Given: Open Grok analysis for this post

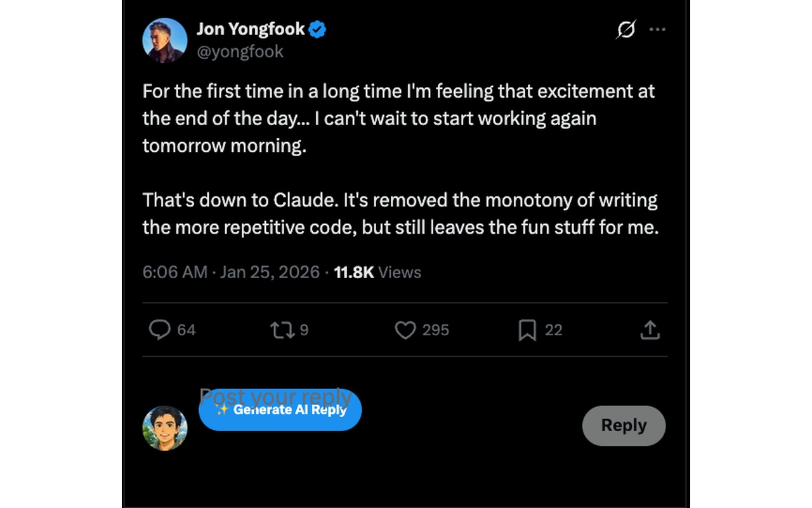Looking at the screenshot, I should pos(625,29).
